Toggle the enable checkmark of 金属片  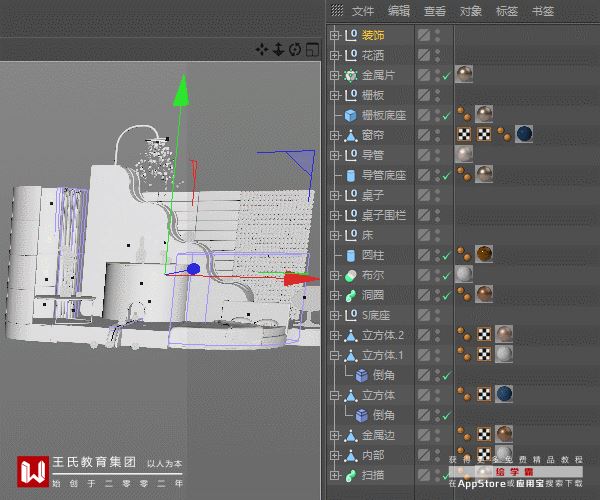coord(446,76)
